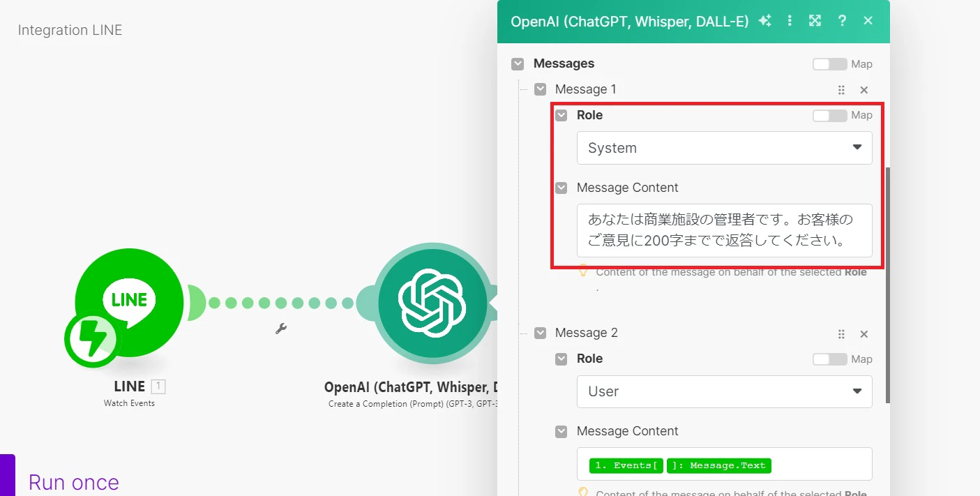This screenshot has width=980, height=496.
Task: Click the panel vertical scrollbar
Action: pyautogui.click(x=887, y=285)
